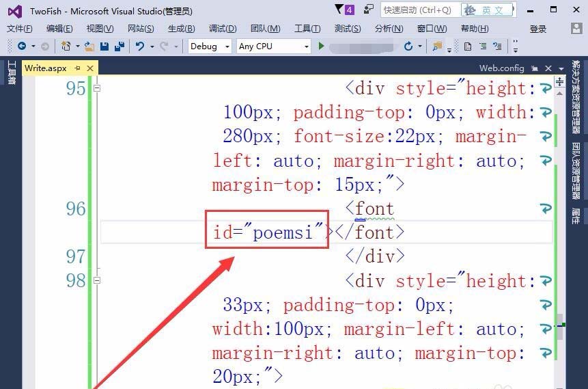Expand the New Project dropdown arrow
This screenshot has width=588, height=389.
[x=78, y=46]
